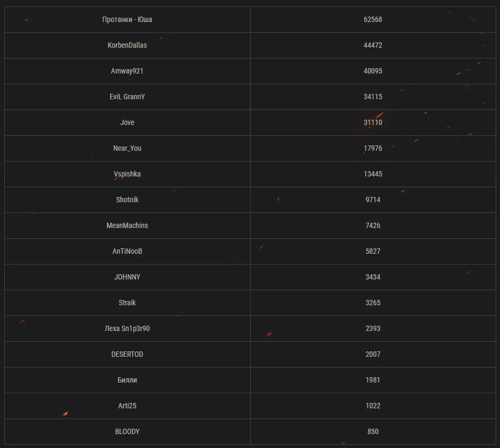The image size is (500, 448).
Task: Click the Билли name cell
Action: [127, 380]
